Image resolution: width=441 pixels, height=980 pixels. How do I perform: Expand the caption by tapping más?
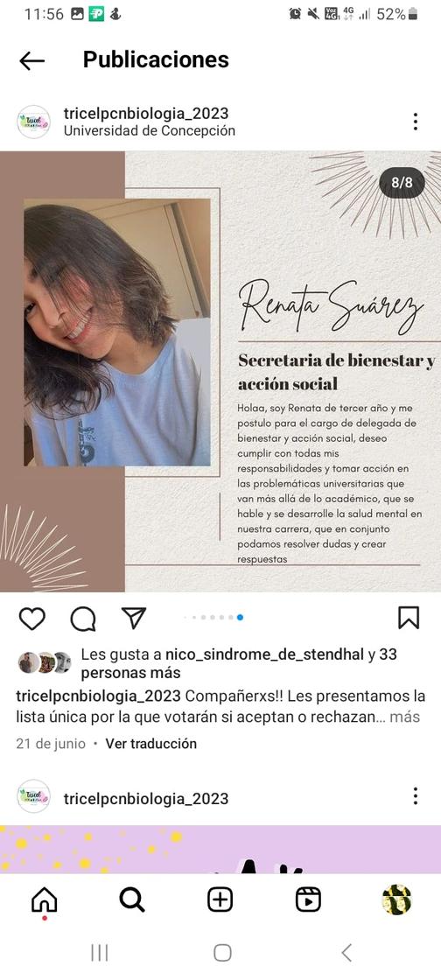405,717
